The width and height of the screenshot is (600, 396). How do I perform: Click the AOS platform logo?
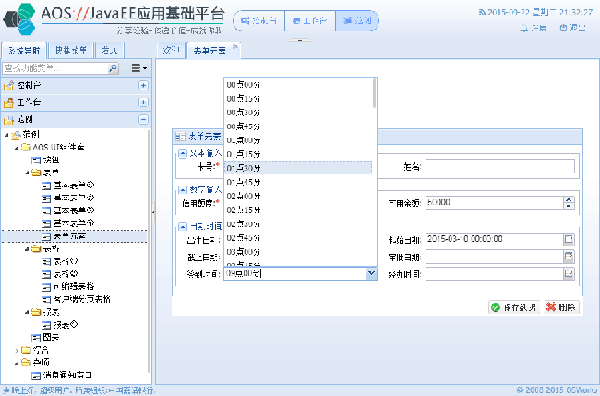(x=19, y=20)
